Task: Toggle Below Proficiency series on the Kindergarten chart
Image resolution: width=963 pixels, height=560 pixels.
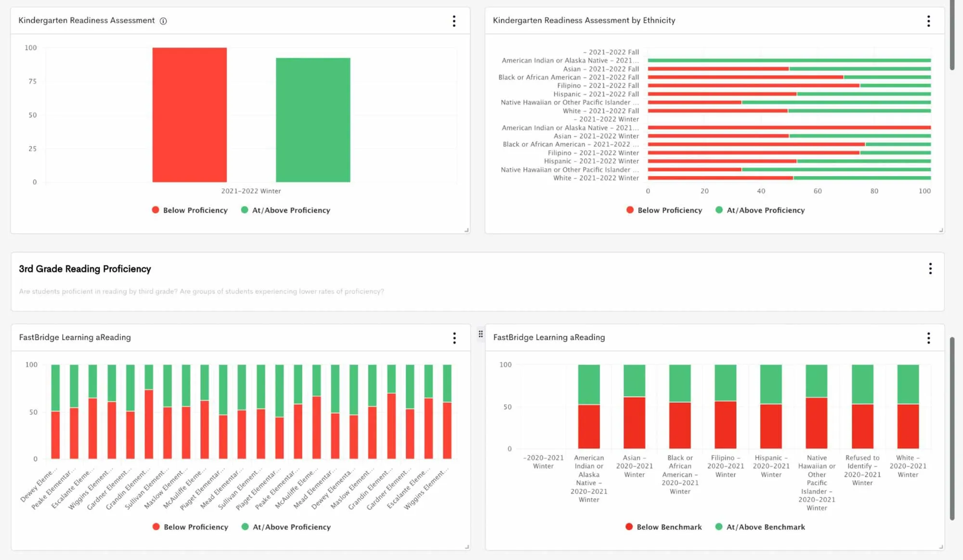Action: point(190,210)
